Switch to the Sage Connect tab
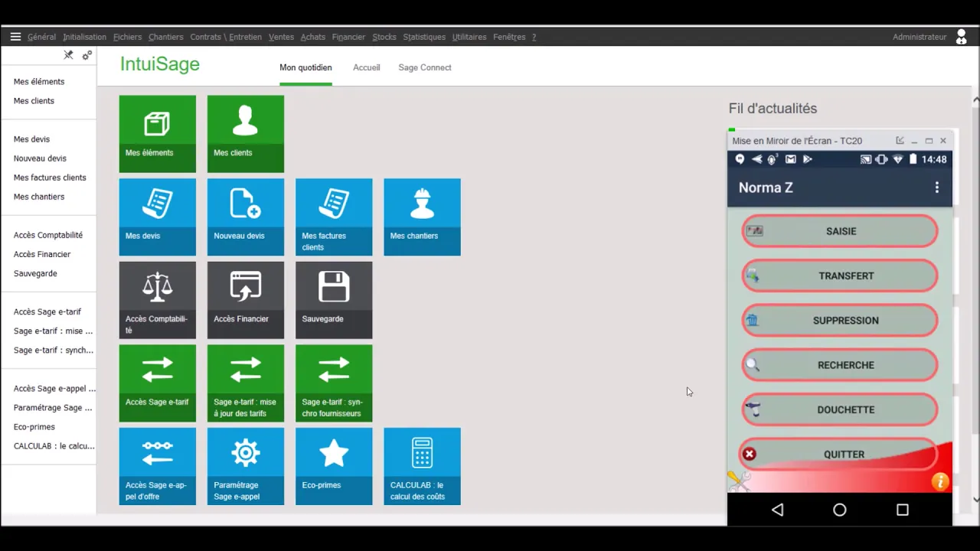The height and width of the screenshot is (551, 980). (x=425, y=67)
